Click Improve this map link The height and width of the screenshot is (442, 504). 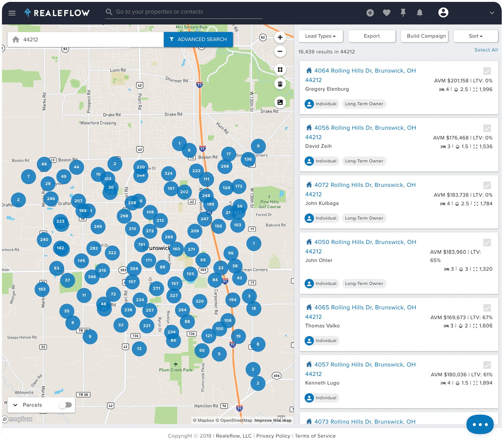273,420
